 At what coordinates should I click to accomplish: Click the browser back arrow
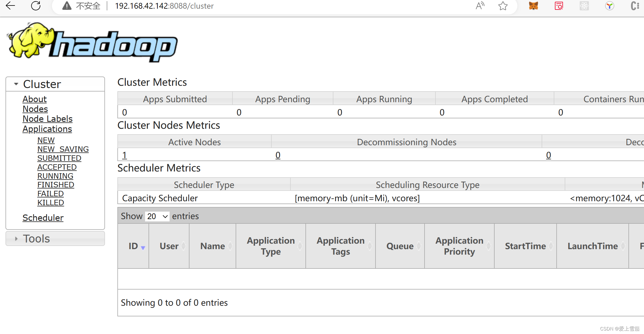pos(10,6)
